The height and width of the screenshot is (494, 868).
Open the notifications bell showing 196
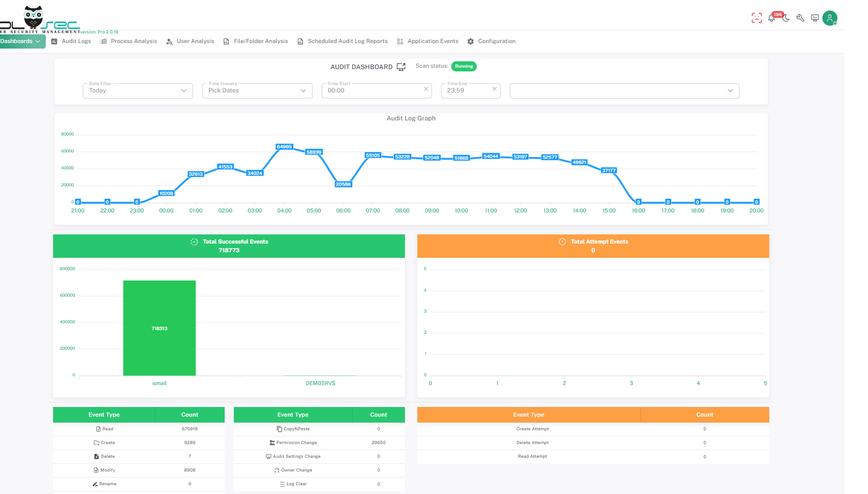pyautogui.click(x=771, y=18)
